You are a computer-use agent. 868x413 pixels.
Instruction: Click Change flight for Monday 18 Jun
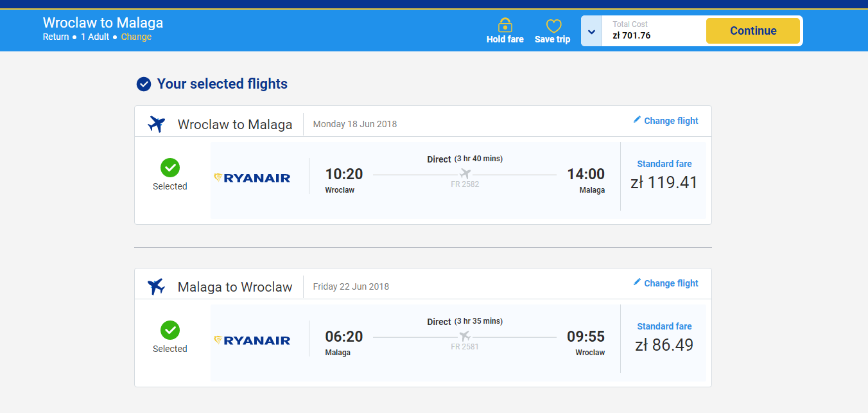(x=666, y=120)
